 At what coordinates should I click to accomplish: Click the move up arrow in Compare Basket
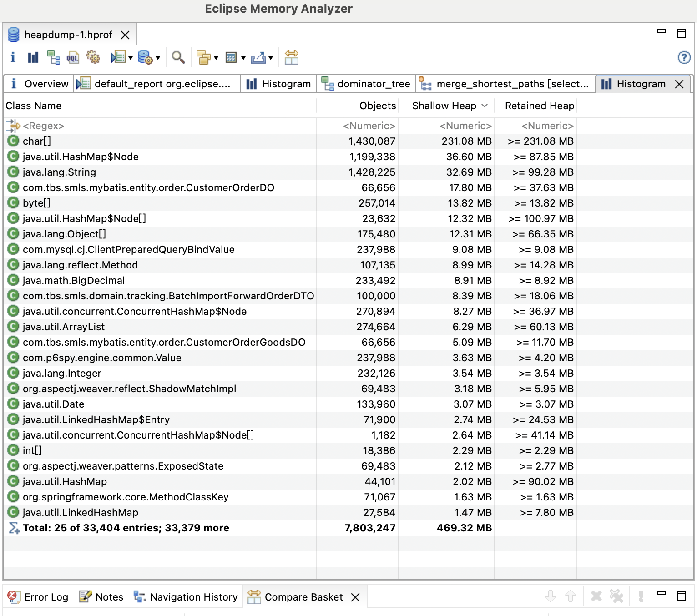(x=571, y=596)
